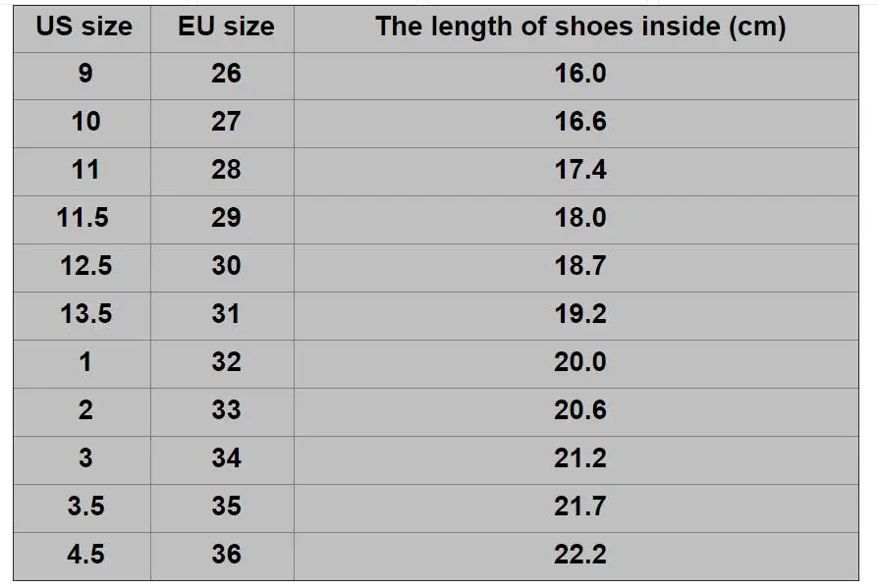
Task: Click the 18.0 cm length cell
Action: click(576, 220)
